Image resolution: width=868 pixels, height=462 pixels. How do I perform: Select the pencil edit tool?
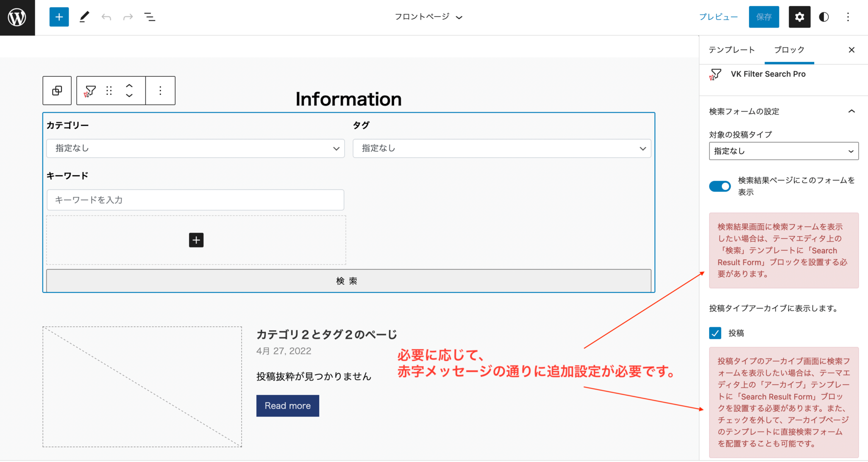click(x=84, y=17)
